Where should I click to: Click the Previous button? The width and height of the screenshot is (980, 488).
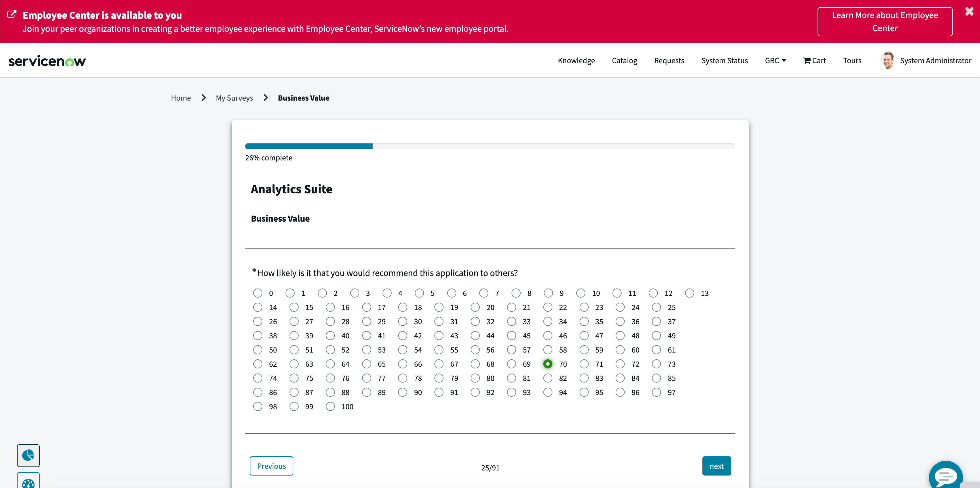tap(271, 466)
